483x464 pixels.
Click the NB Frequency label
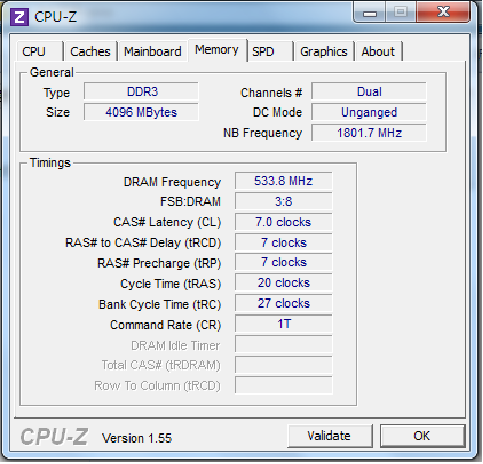tap(263, 133)
